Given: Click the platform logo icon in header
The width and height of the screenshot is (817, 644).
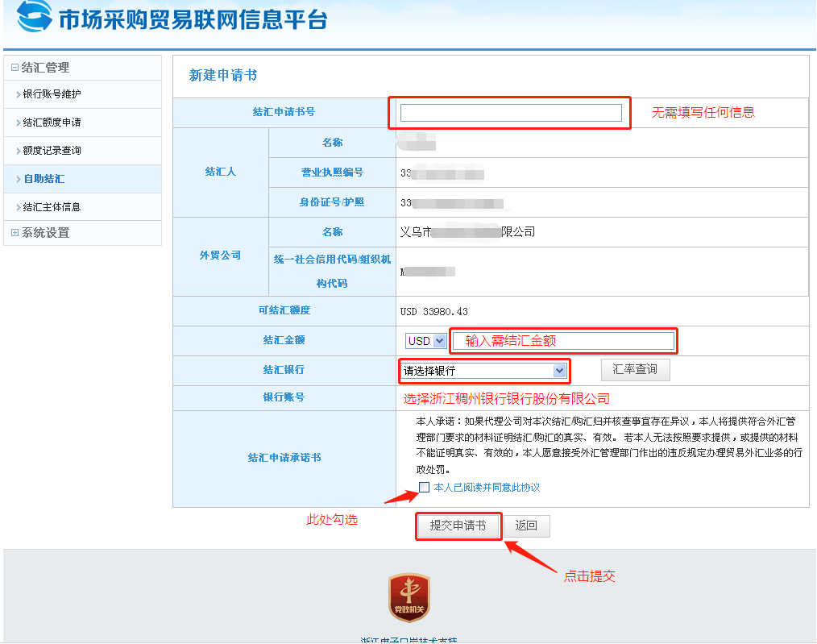Looking at the screenshot, I should tap(34, 16).
